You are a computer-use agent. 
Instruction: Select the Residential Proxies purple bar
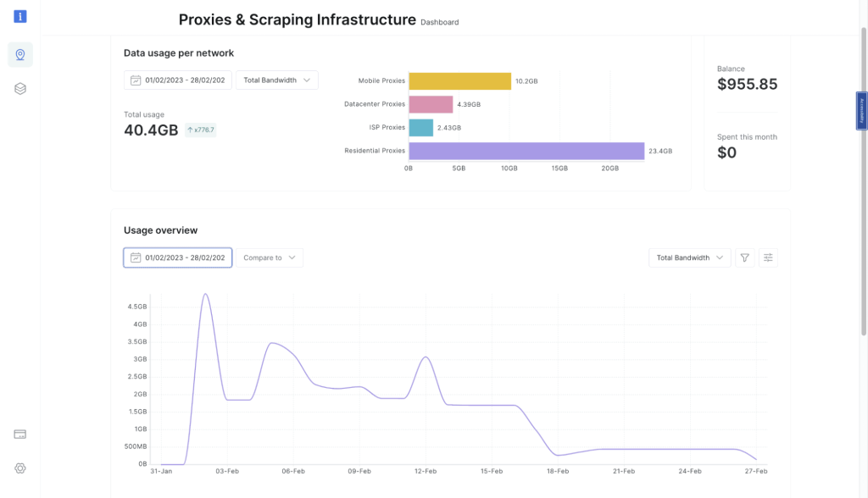pos(526,151)
